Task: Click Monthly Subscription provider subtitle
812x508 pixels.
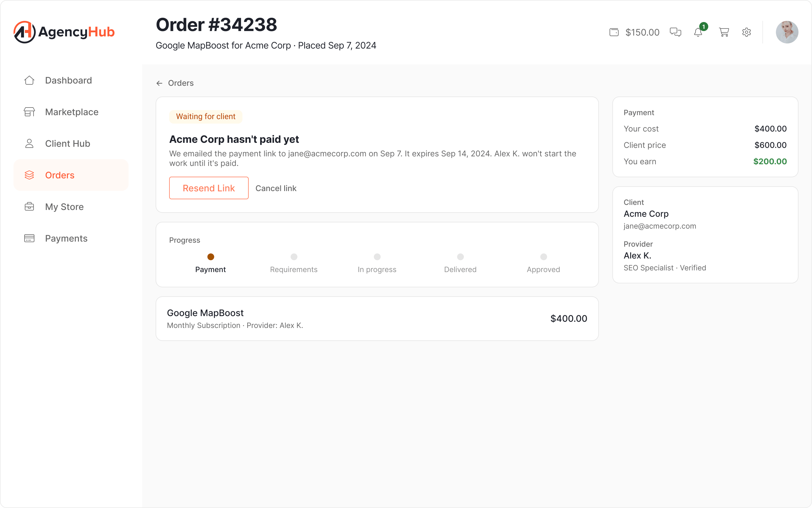Action: click(235, 325)
